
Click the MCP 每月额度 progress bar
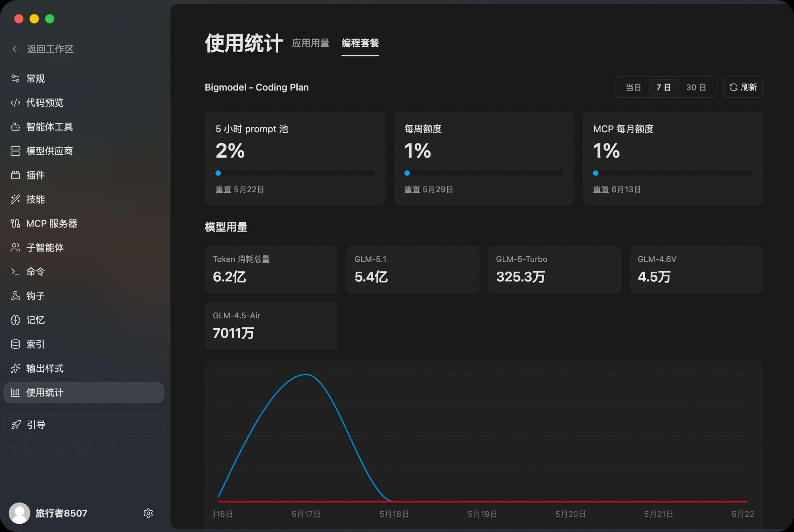click(x=673, y=173)
